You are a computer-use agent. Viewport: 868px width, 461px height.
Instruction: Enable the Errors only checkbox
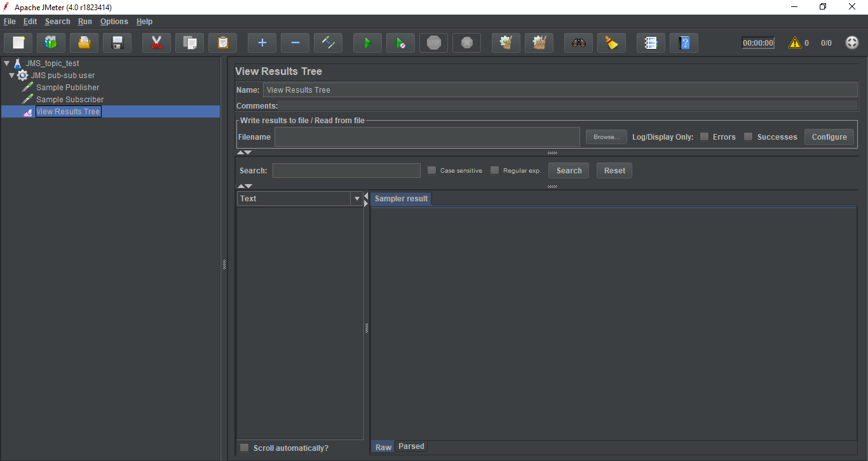point(704,137)
